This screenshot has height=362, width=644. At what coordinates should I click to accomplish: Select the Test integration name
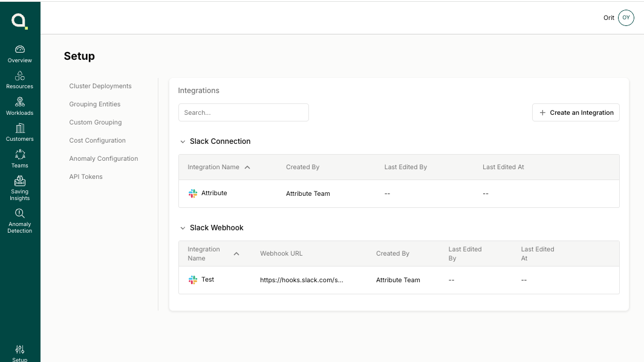click(207, 279)
